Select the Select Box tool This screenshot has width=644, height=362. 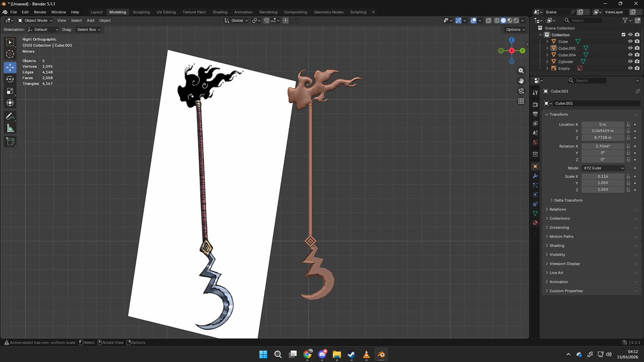point(10,42)
